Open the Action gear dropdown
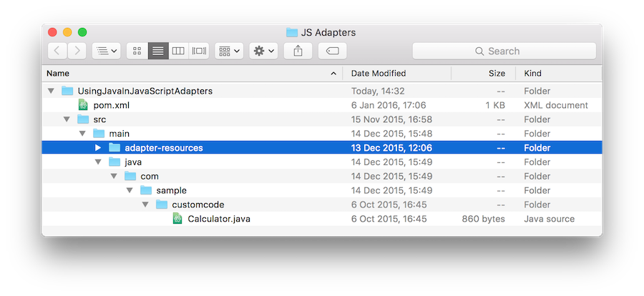This screenshot has height=296, width=644. [x=263, y=51]
